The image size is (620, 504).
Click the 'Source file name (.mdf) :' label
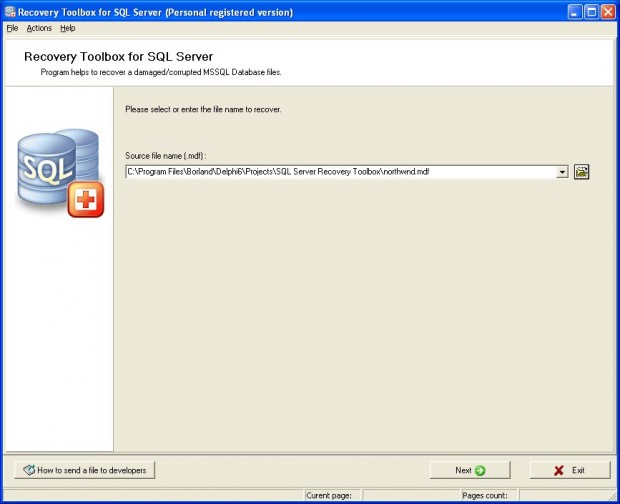coord(166,156)
